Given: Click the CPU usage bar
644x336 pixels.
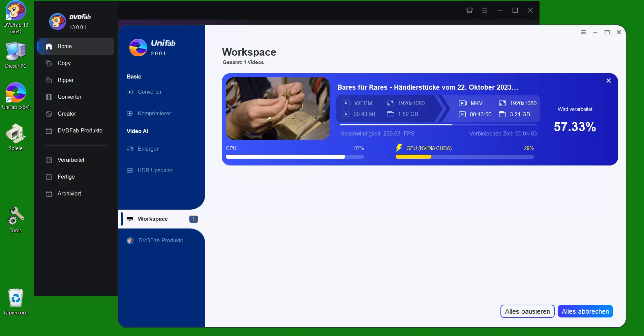Looking at the screenshot, I should point(295,157).
